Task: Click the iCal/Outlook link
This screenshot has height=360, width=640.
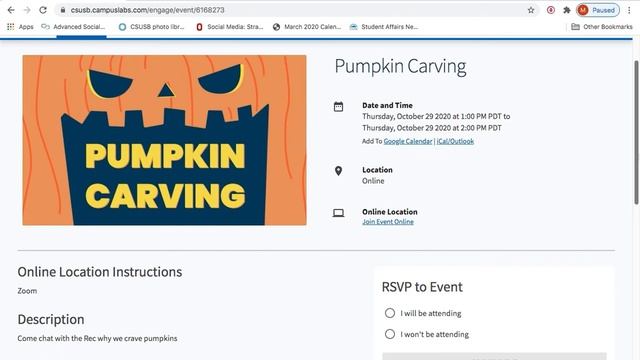Action: click(455, 141)
